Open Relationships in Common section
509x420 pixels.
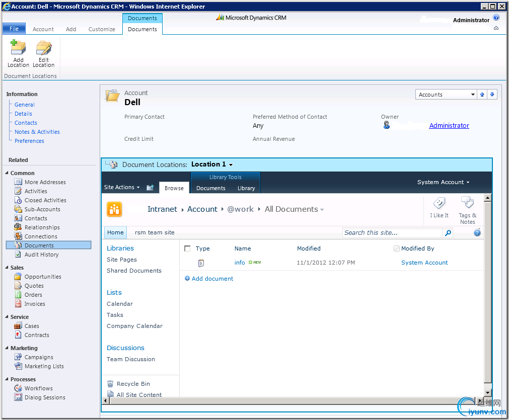pyautogui.click(x=42, y=228)
